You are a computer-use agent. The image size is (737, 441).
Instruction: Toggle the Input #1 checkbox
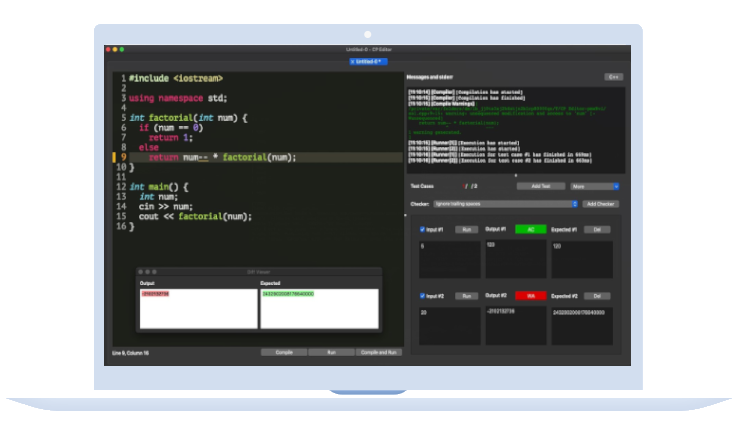(422, 229)
